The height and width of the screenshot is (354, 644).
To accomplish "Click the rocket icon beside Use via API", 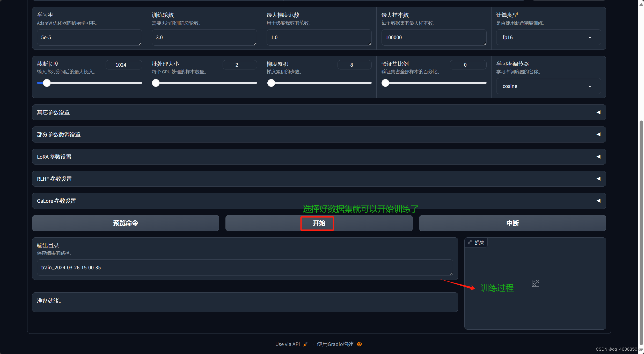I will [x=305, y=344].
